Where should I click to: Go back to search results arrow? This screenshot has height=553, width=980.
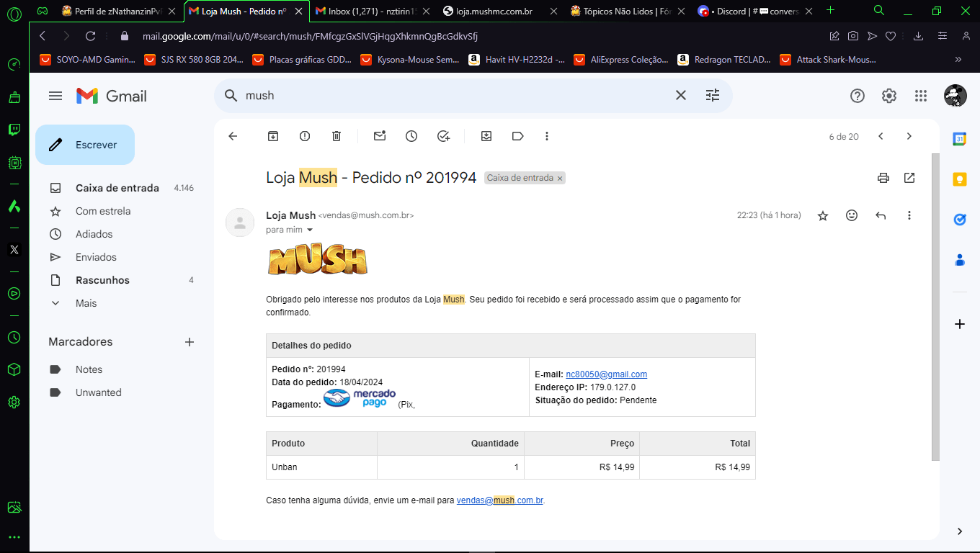233,136
